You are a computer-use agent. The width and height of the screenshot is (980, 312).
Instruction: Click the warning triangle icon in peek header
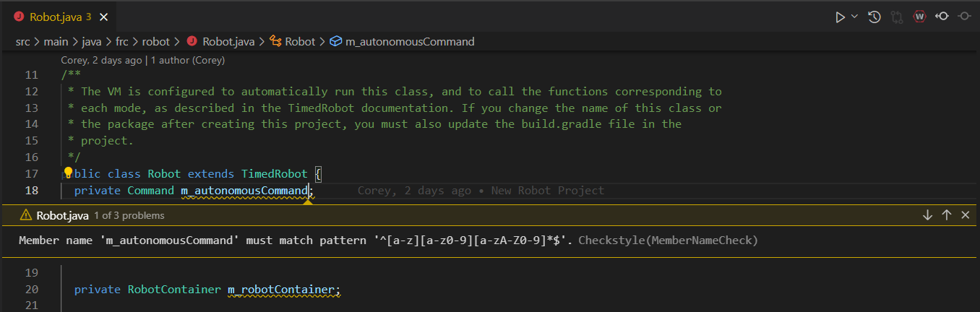tap(26, 215)
